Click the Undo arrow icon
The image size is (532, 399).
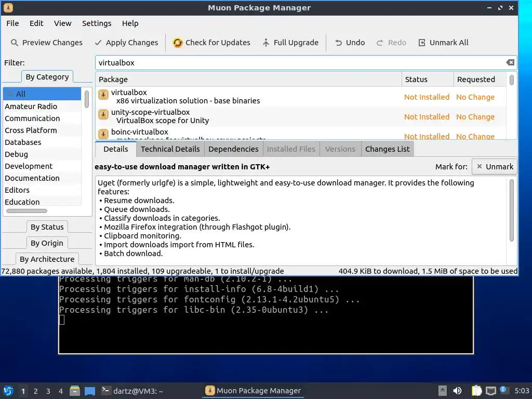tap(338, 43)
